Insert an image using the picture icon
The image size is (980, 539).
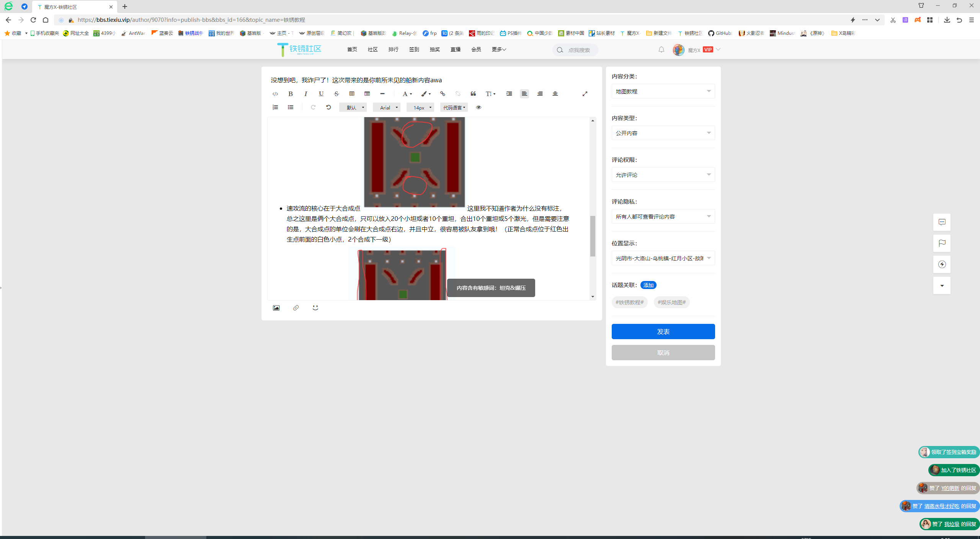tap(276, 308)
